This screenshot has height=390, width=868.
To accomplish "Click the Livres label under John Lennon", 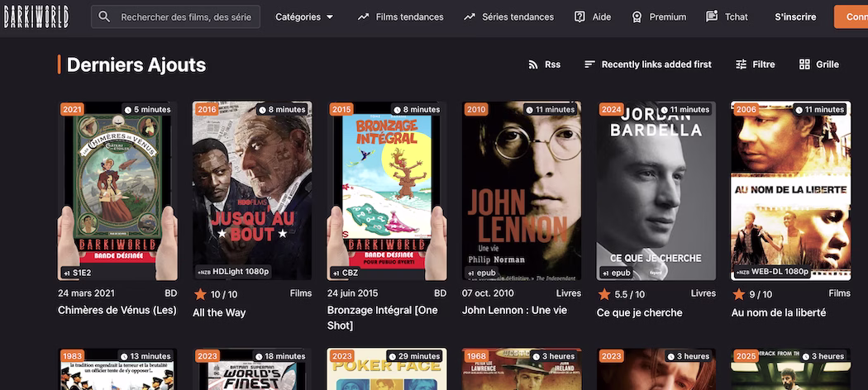I will (569, 293).
